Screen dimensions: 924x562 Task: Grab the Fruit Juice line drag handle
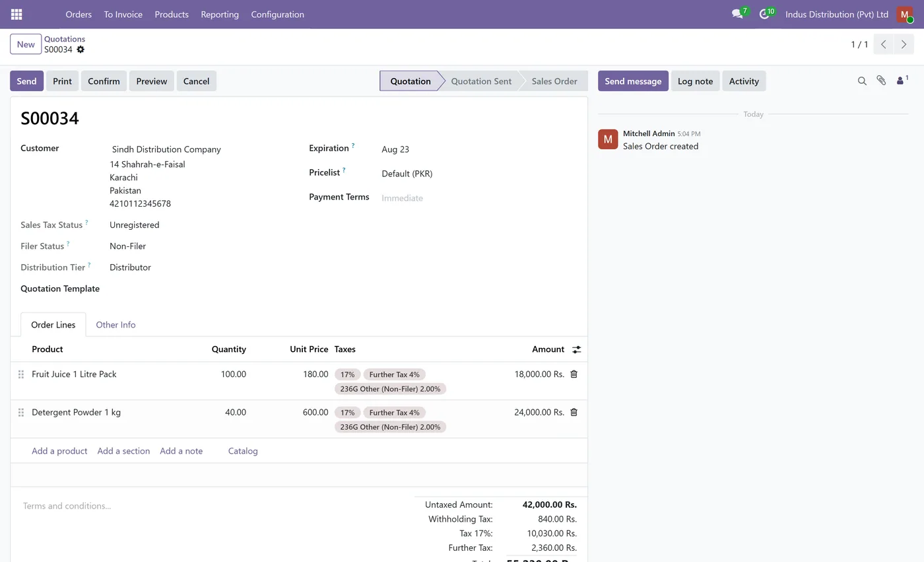point(21,374)
